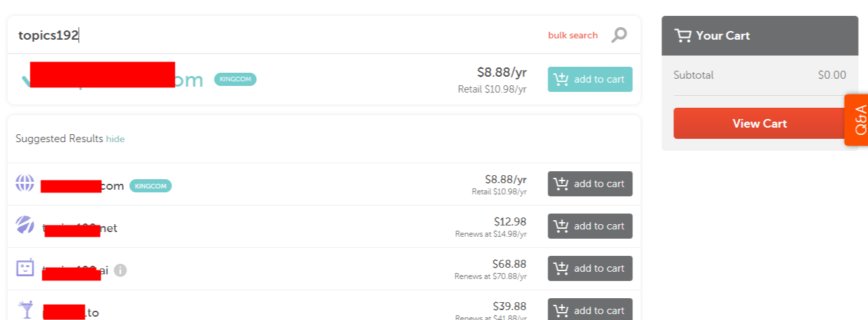868x320 pixels.
Task: Hide the Suggested Results list
Action: coord(115,139)
